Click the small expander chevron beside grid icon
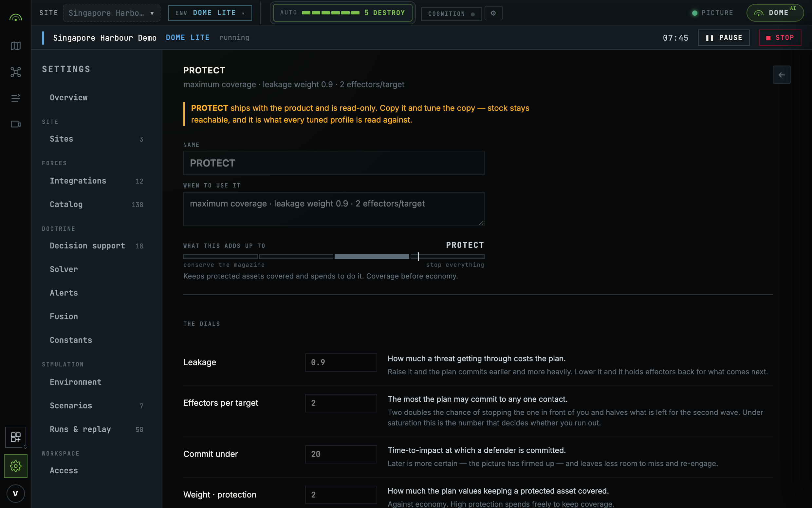The image size is (812, 508). click(x=25, y=447)
